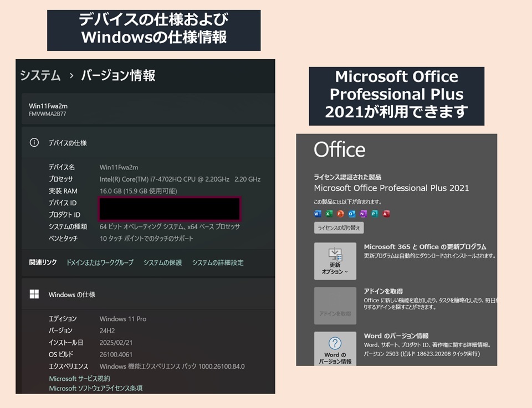The height and width of the screenshot is (408, 532).
Task: Click FMVWMA2B77 model text
Action: (x=48, y=114)
